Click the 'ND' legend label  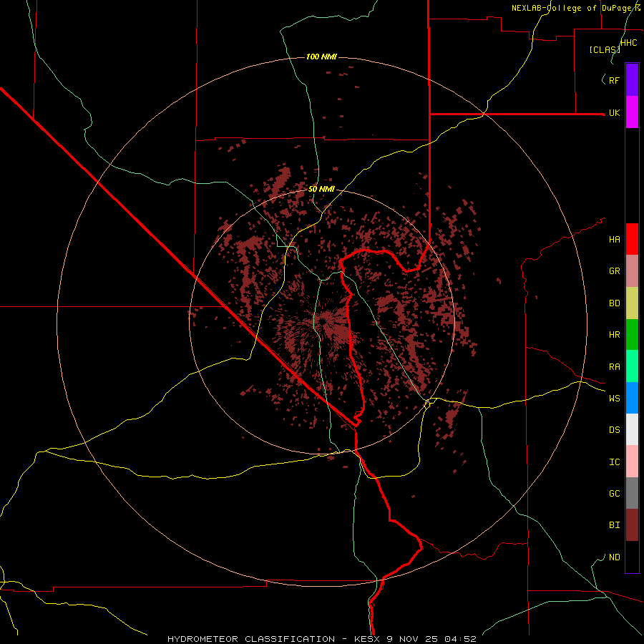click(x=614, y=557)
